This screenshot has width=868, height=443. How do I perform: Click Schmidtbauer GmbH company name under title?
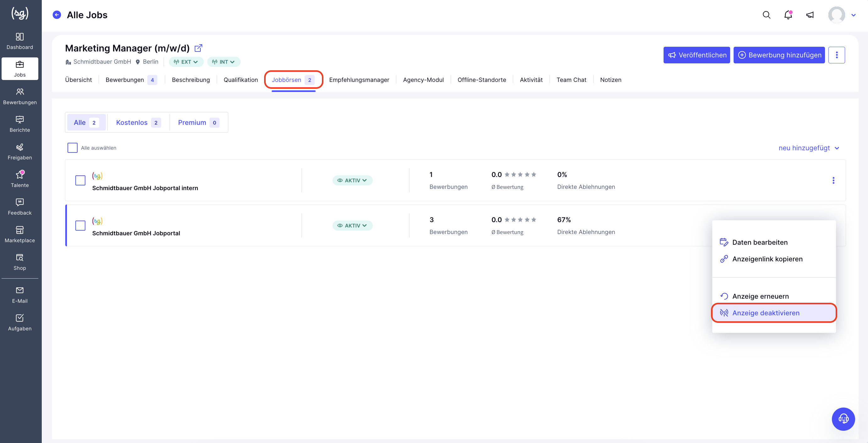tap(102, 61)
